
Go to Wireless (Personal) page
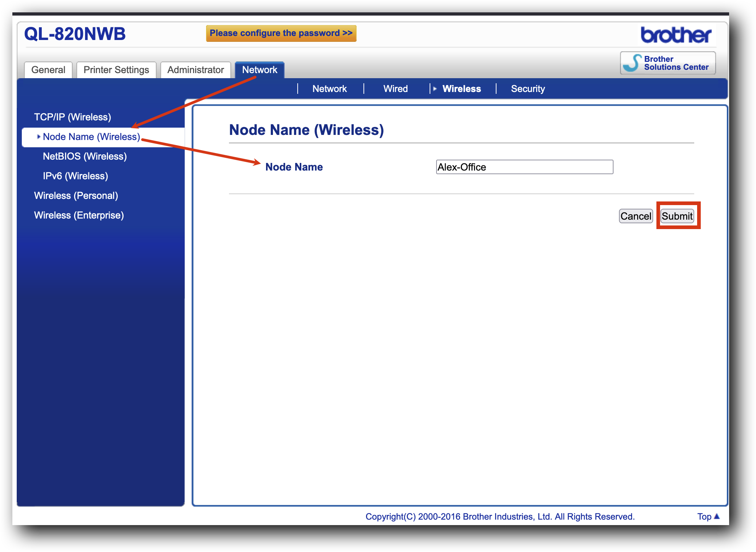point(76,196)
